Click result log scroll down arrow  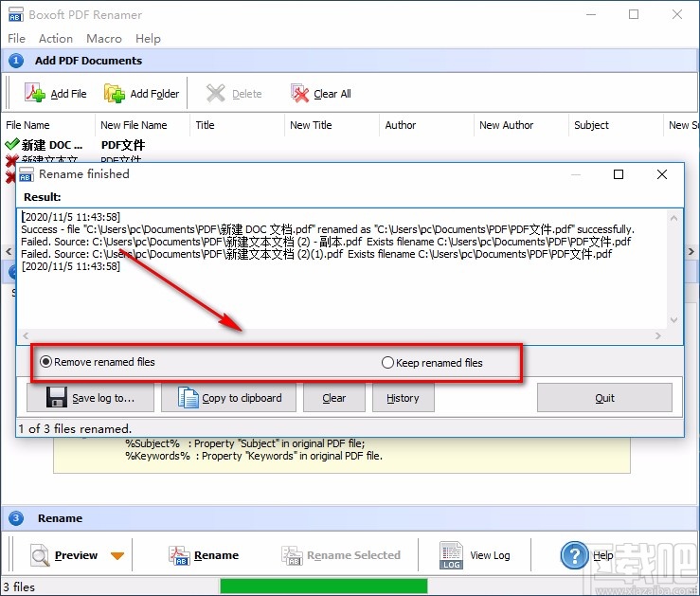674,320
